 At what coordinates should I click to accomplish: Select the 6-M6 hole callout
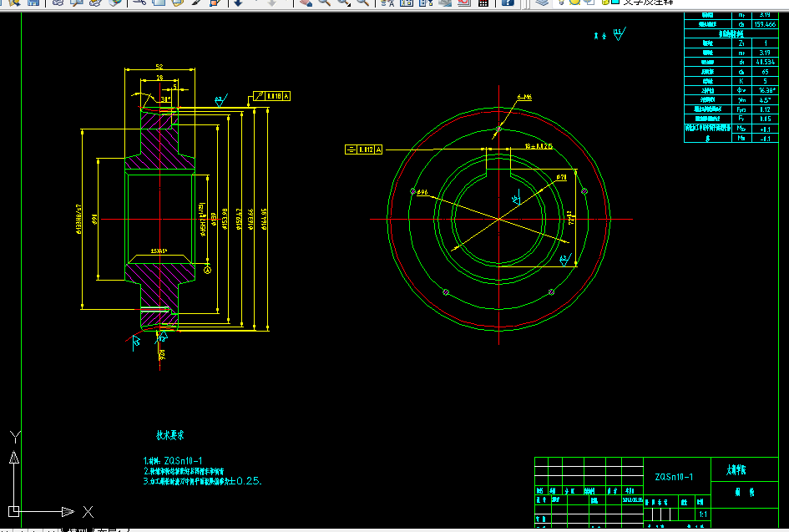pos(524,97)
